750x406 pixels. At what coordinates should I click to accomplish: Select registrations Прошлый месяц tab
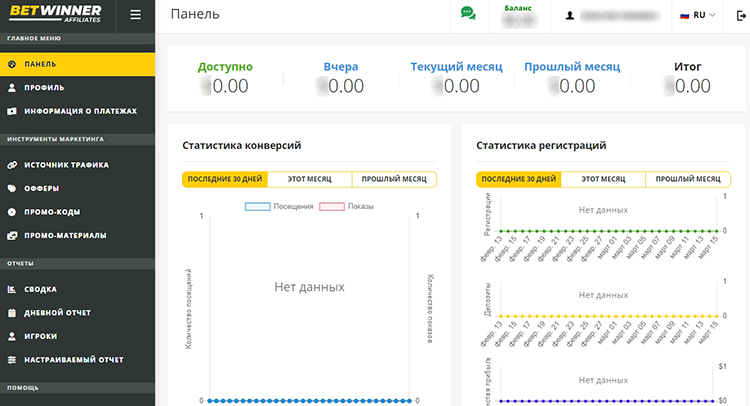(688, 179)
